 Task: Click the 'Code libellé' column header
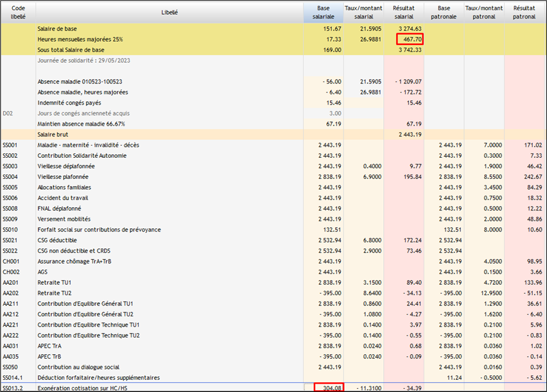(18, 12)
